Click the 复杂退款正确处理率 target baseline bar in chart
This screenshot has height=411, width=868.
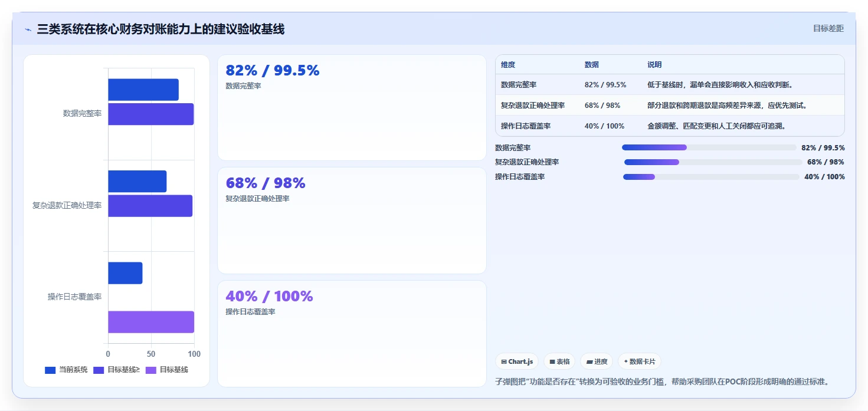[x=150, y=206]
